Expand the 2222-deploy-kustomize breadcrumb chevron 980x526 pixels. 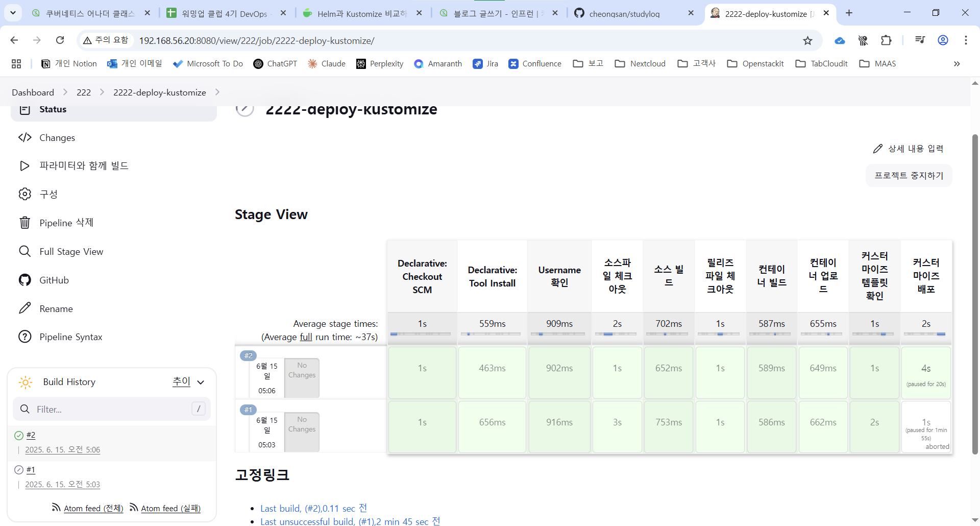[x=217, y=92]
